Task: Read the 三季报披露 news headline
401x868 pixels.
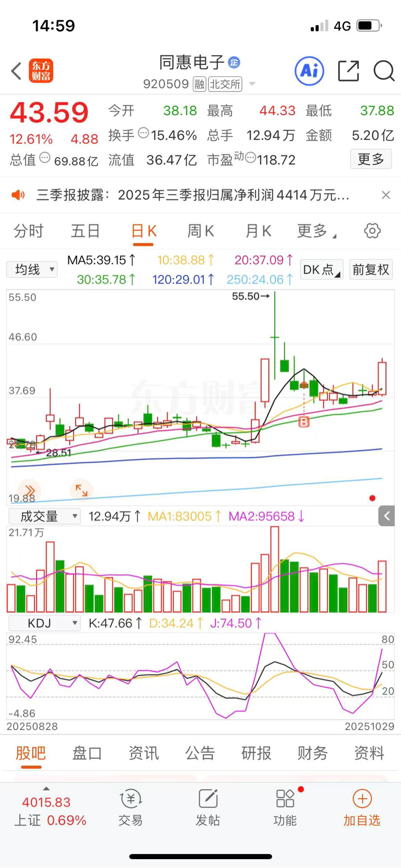Action: point(193,195)
